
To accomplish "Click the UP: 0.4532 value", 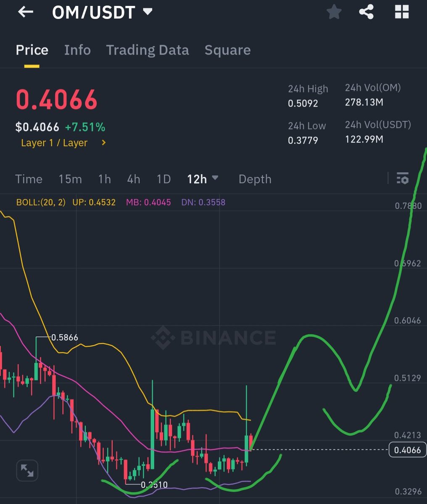I will (94, 202).
